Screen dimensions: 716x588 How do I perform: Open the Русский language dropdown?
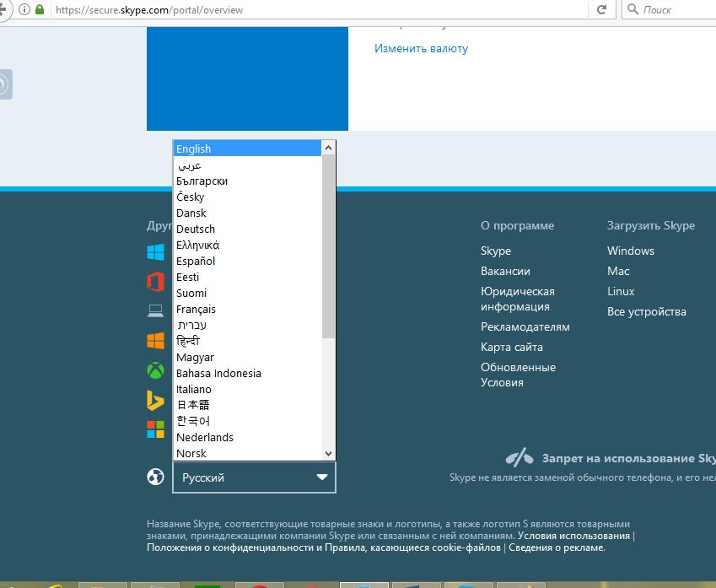point(254,477)
